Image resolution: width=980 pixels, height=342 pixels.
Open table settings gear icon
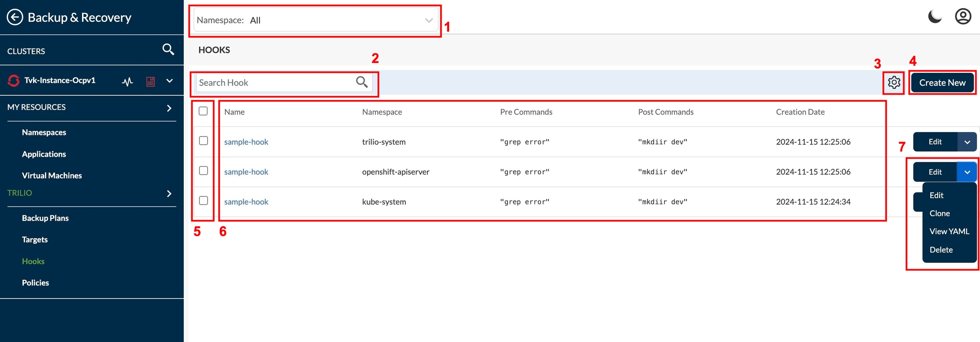894,82
